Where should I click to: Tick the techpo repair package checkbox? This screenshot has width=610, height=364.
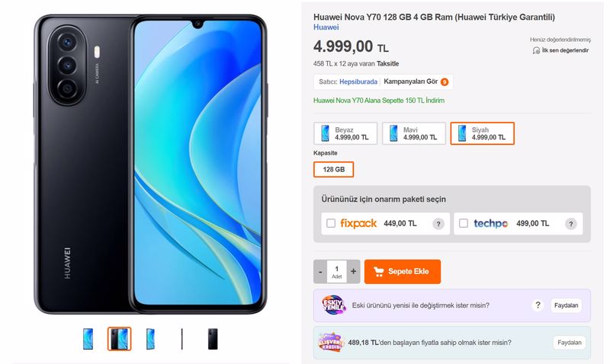pyautogui.click(x=464, y=223)
